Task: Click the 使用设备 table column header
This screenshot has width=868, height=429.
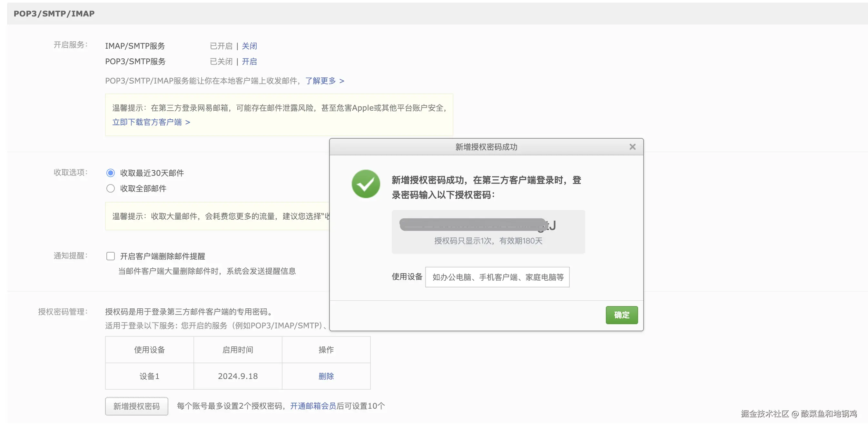Action: [x=149, y=350]
